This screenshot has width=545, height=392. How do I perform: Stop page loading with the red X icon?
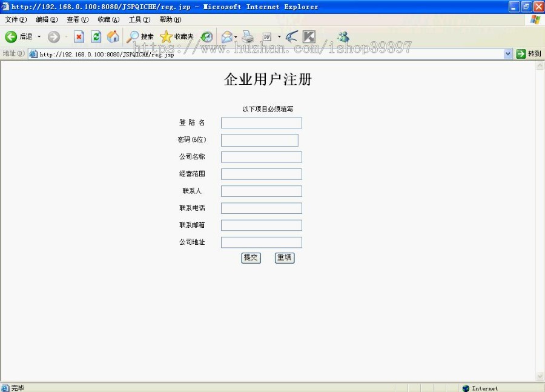coord(79,36)
